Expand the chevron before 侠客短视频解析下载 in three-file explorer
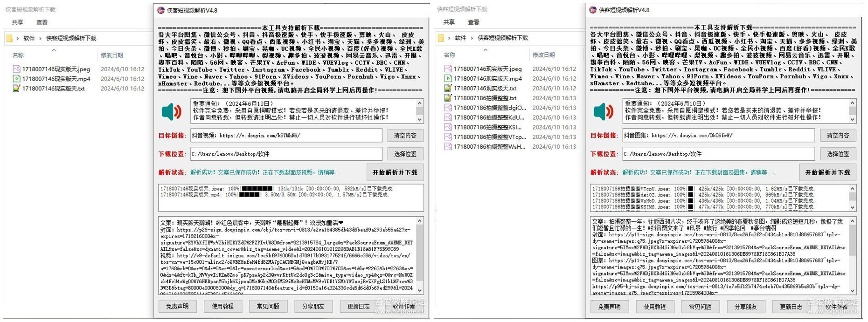 pyautogui.click(x=40, y=38)
